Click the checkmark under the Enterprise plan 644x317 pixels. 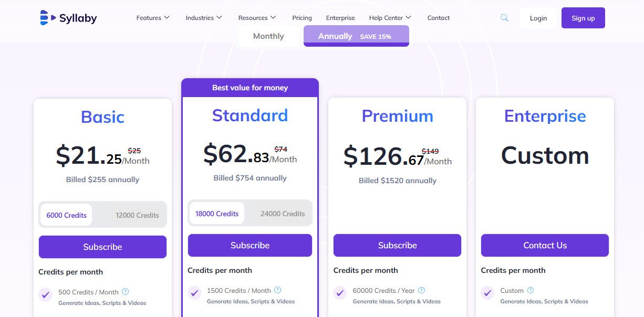(487, 293)
